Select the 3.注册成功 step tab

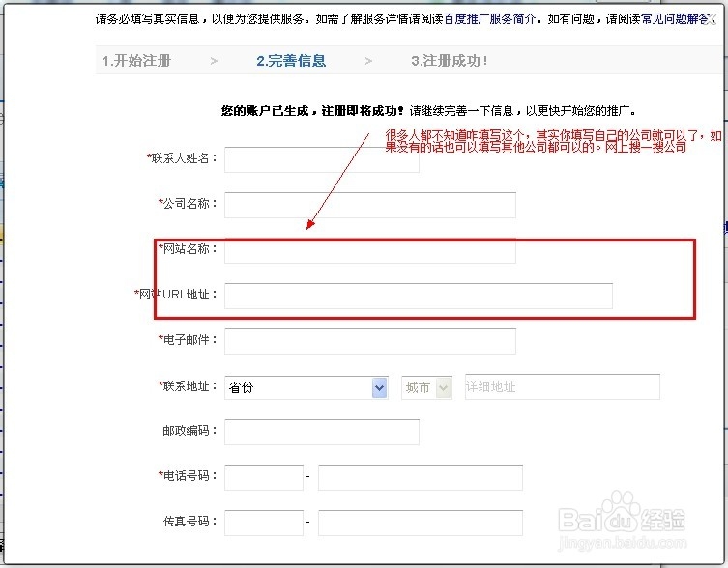(450, 61)
